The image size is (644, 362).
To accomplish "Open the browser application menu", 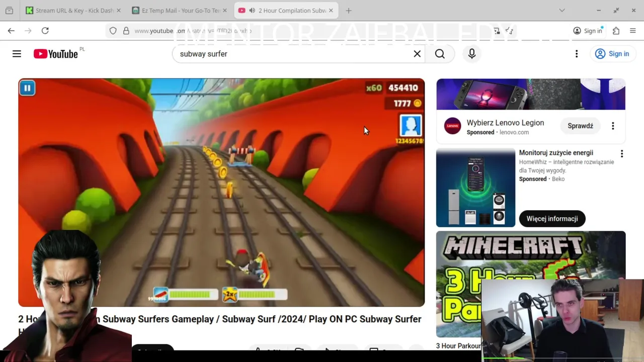I will click(x=633, y=31).
